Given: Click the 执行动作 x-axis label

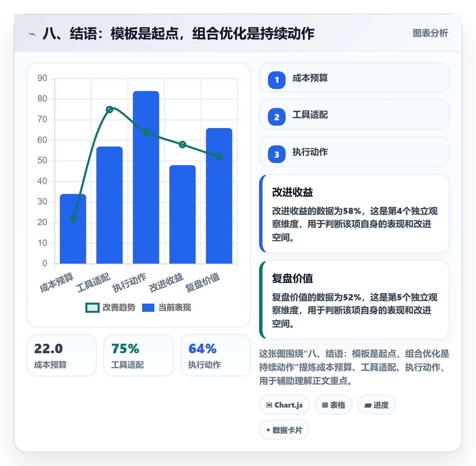Looking at the screenshot, I should 130,283.
